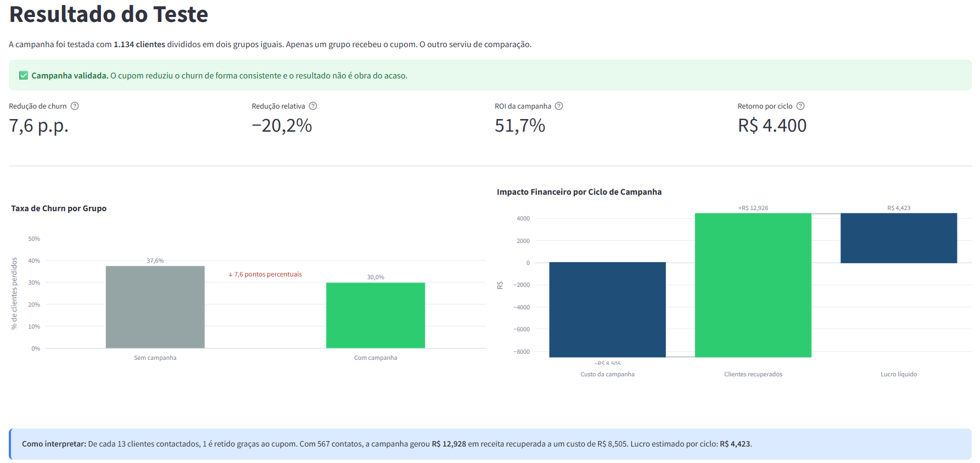Click the R$ 4,423 label above Lucro bar
980x463 pixels.
pyautogui.click(x=899, y=208)
